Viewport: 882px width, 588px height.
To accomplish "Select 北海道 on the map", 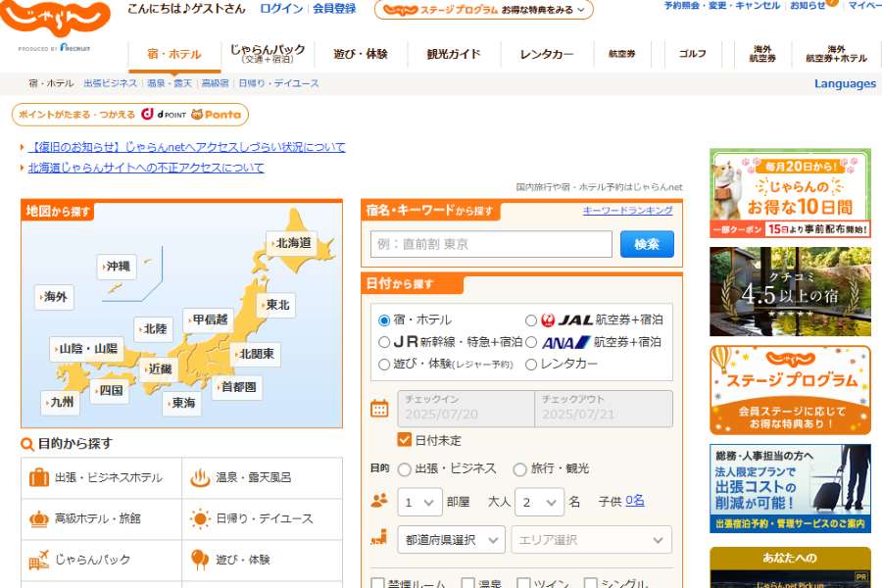I will (x=290, y=243).
